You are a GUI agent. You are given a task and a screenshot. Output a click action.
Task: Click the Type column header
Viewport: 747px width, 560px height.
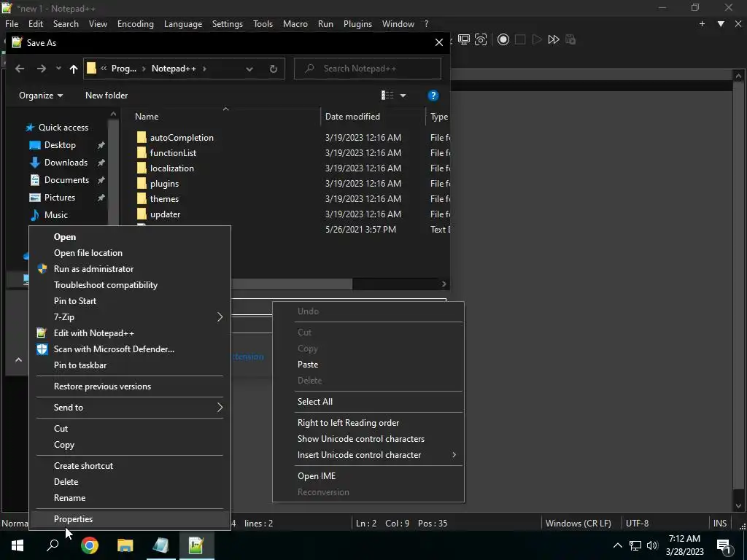click(438, 117)
